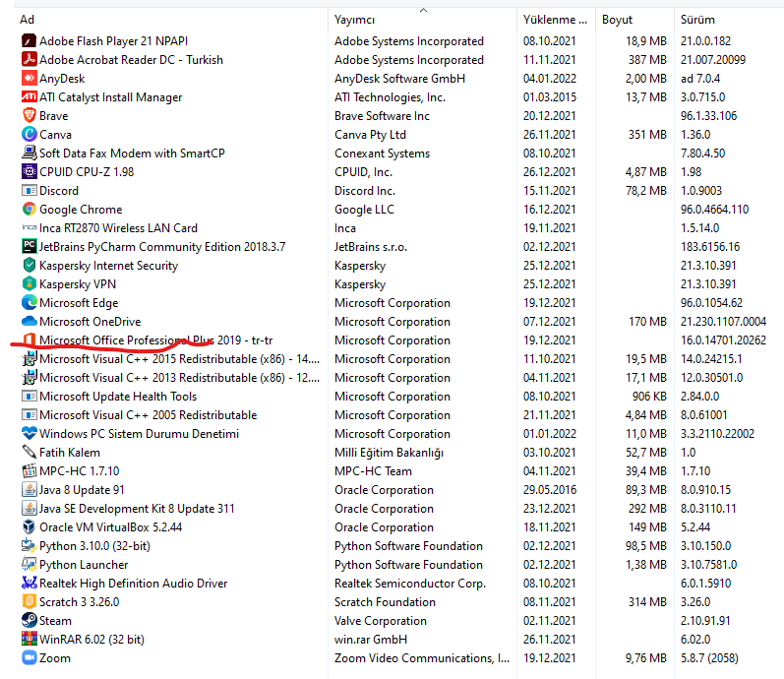The width and height of the screenshot is (784, 679).
Task: Click the WinRAR 6.02 icon
Action: point(29,639)
